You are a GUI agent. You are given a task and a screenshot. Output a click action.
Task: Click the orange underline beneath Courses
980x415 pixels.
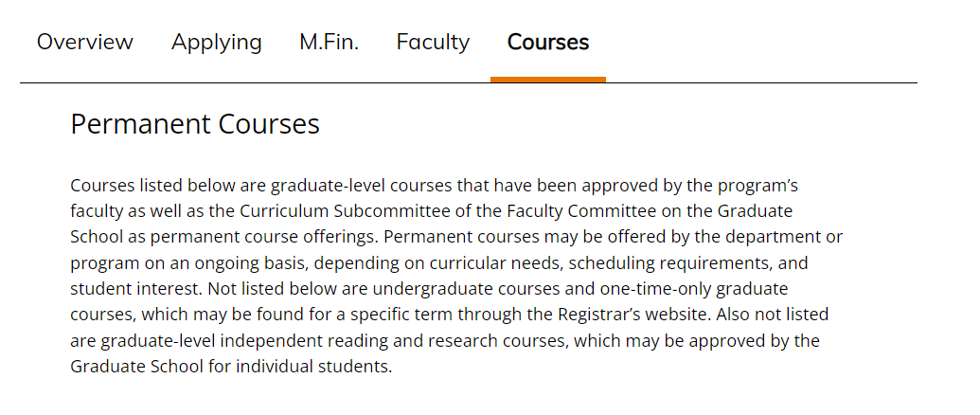pos(548,80)
